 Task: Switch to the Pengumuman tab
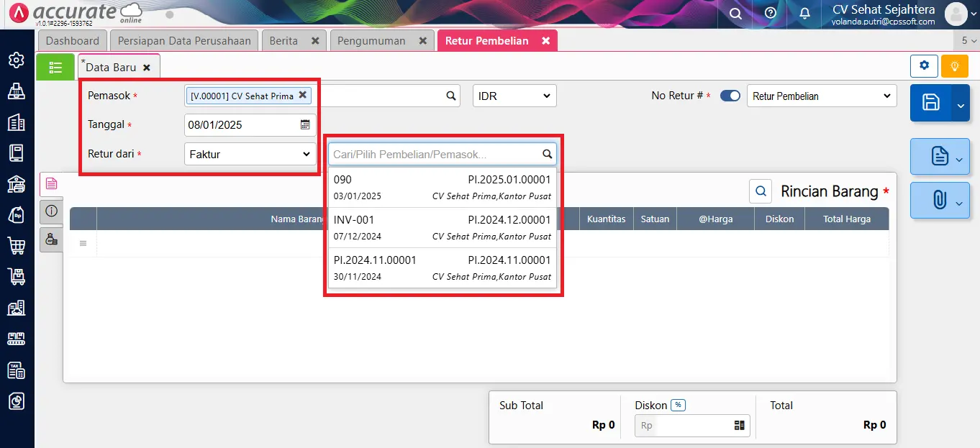pos(372,41)
